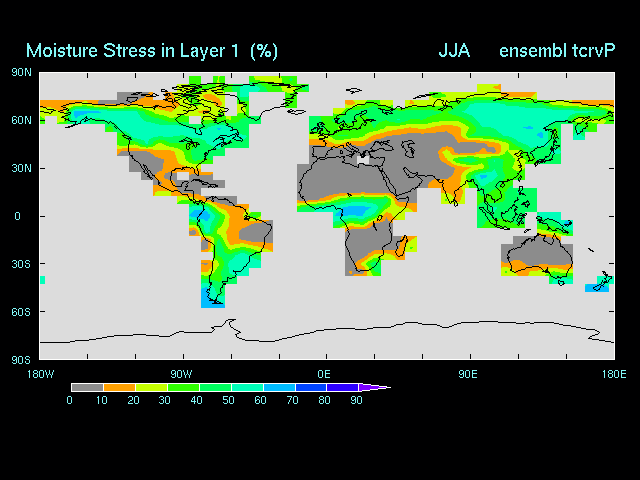This screenshot has height=480, width=640.
Task: Click the 90E longitude axis label
Action: 468,374
